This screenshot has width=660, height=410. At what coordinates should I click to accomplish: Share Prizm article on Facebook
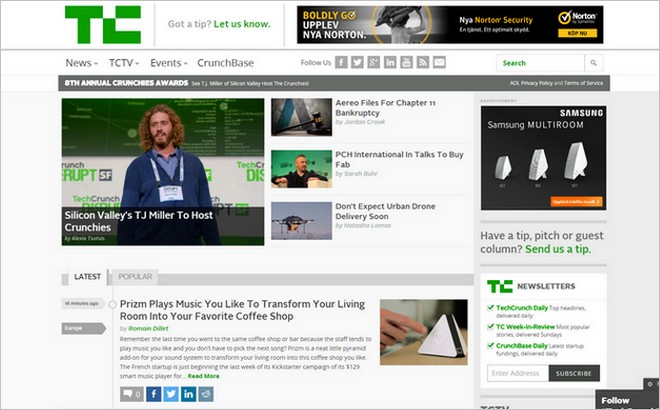tap(154, 394)
